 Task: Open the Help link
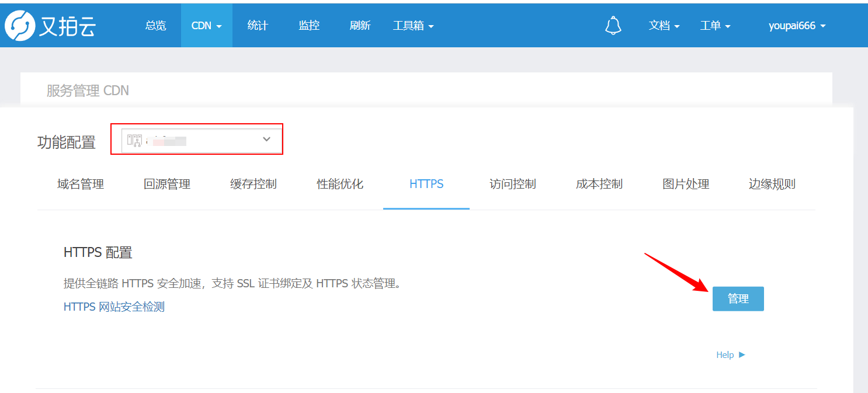pyautogui.click(x=731, y=355)
